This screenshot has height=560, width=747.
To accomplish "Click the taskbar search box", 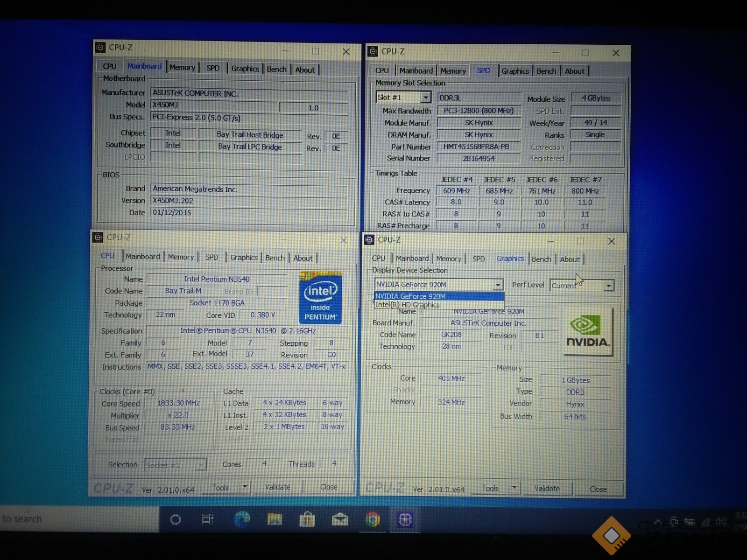I will [79, 519].
